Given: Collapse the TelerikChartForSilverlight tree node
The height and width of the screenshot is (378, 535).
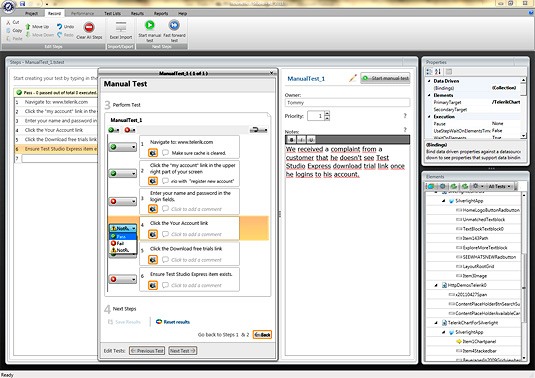Looking at the screenshot, I should [x=436, y=322].
